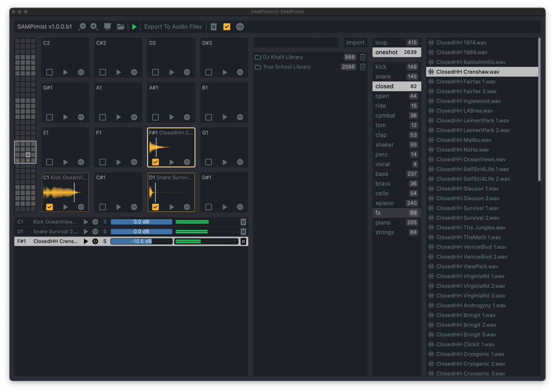The image size is (555, 392).
Task: Click the toolbar randomize sync icon
Action: point(240,27)
